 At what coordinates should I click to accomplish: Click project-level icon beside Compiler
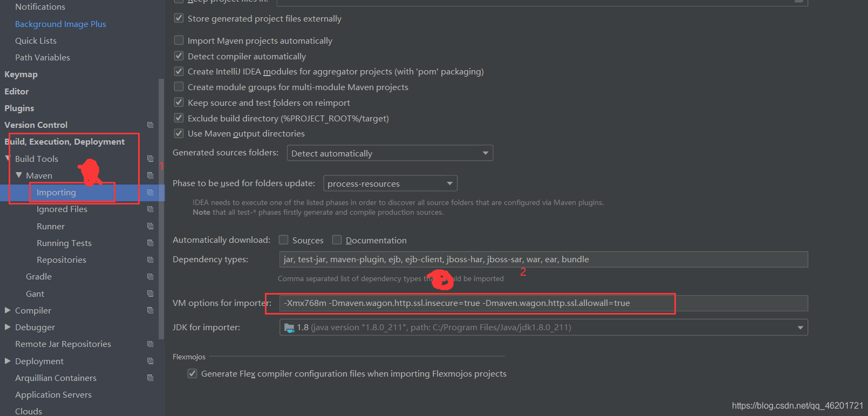150,310
